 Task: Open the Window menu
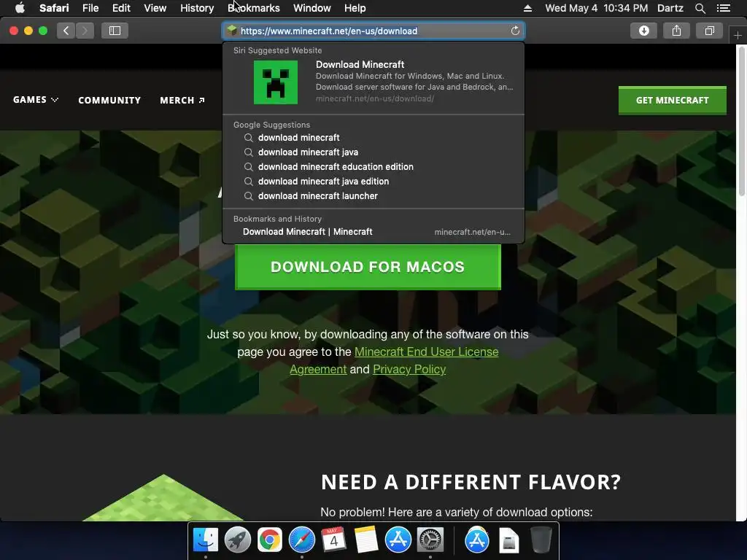pyautogui.click(x=311, y=8)
